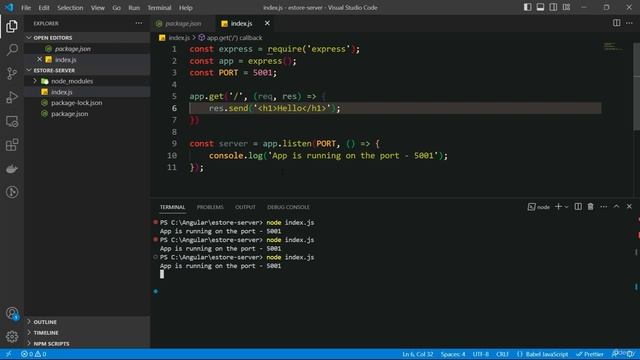This screenshot has width=640, height=360.
Task: Open package-lock.json in the file tree
Action: click(87, 103)
